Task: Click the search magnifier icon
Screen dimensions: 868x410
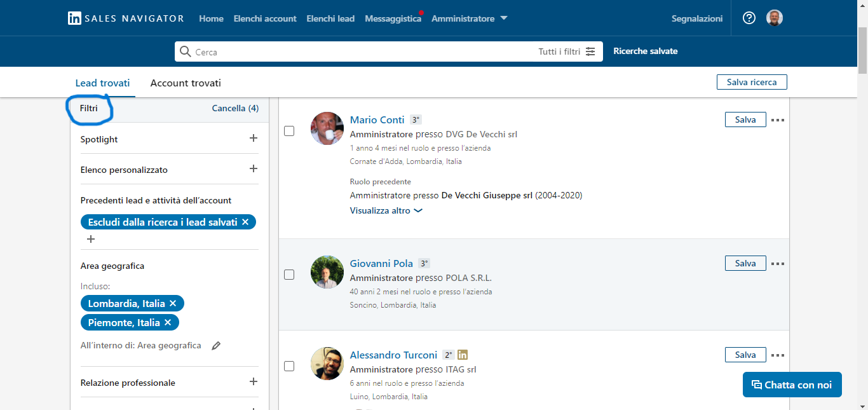Action: (x=186, y=51)
